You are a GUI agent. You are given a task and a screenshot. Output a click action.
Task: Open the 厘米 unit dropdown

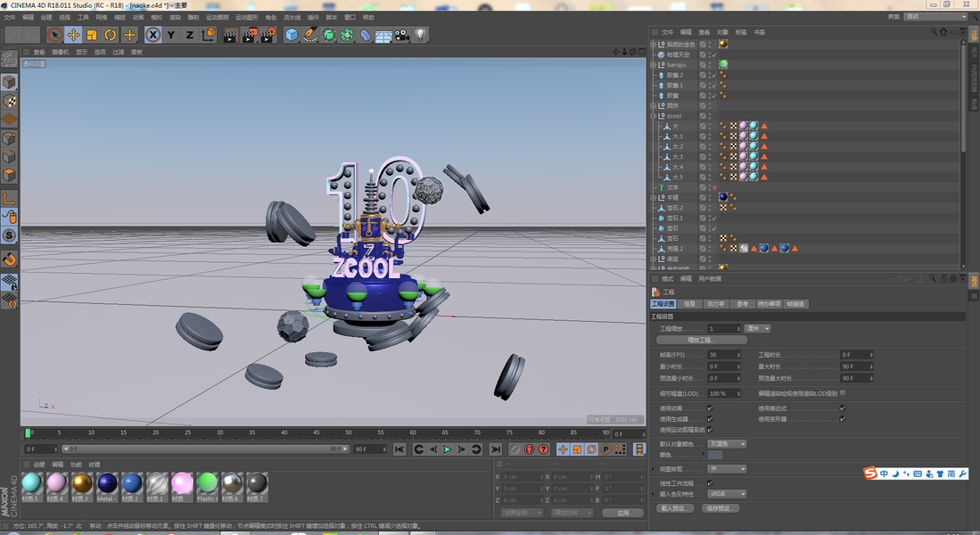pos(757,328)
